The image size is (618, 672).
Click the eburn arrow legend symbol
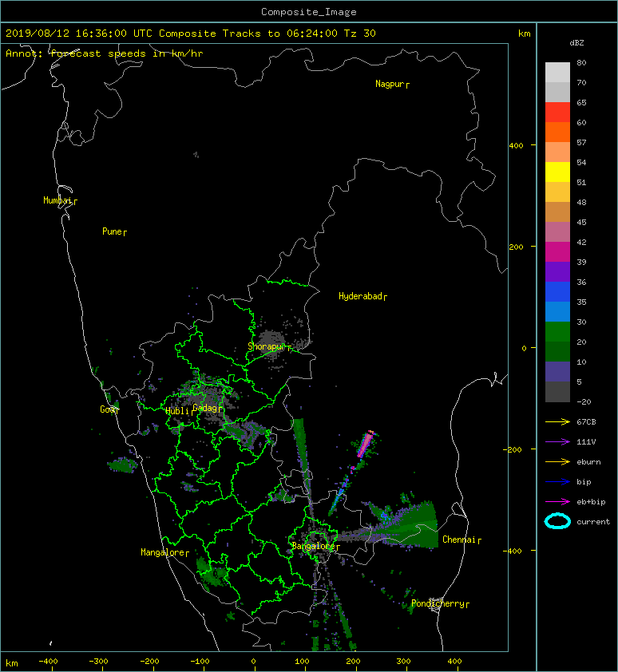[x=557, y=461]
